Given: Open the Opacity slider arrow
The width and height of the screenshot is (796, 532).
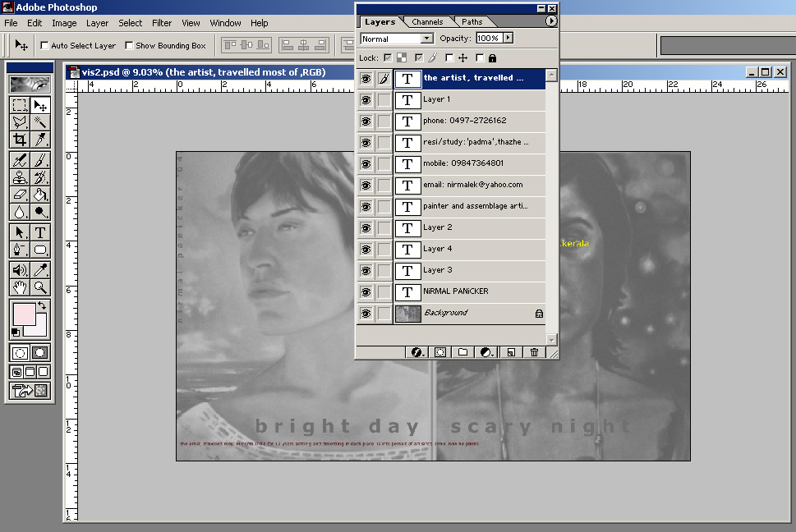Looking at the screenshot, I should 508,39.
